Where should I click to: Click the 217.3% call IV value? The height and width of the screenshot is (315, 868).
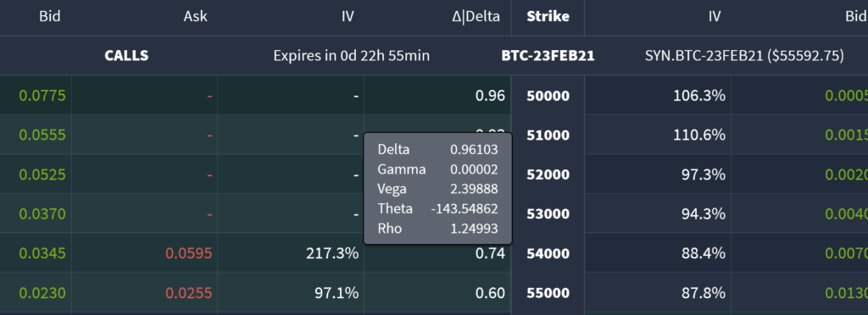click(x=332, y=254)
